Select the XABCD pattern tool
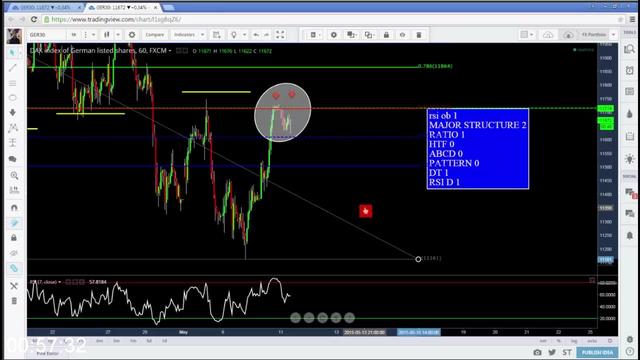 point(13,128)
